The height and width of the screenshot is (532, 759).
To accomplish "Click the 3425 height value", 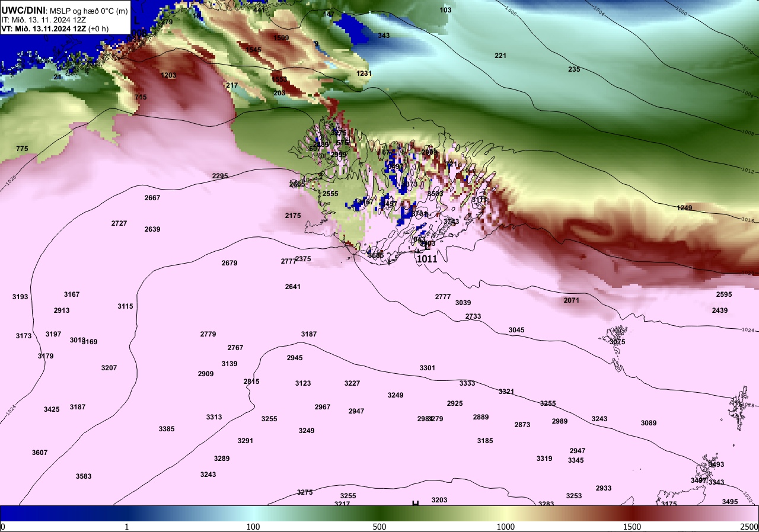I will pos(52,409).
